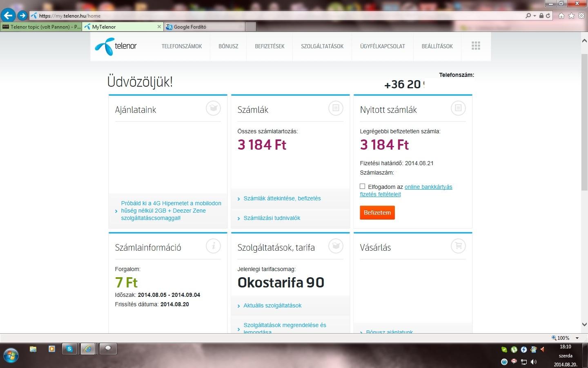Screen dimensions: 588x368
Task: Open Favorites with the star icon
Action: 571,16
